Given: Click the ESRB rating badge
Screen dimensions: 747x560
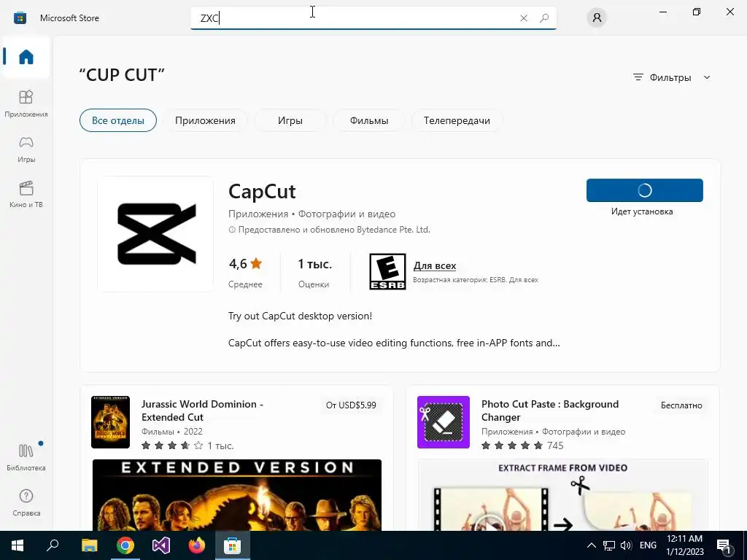Looking at the screenshot, I should 387,271.
